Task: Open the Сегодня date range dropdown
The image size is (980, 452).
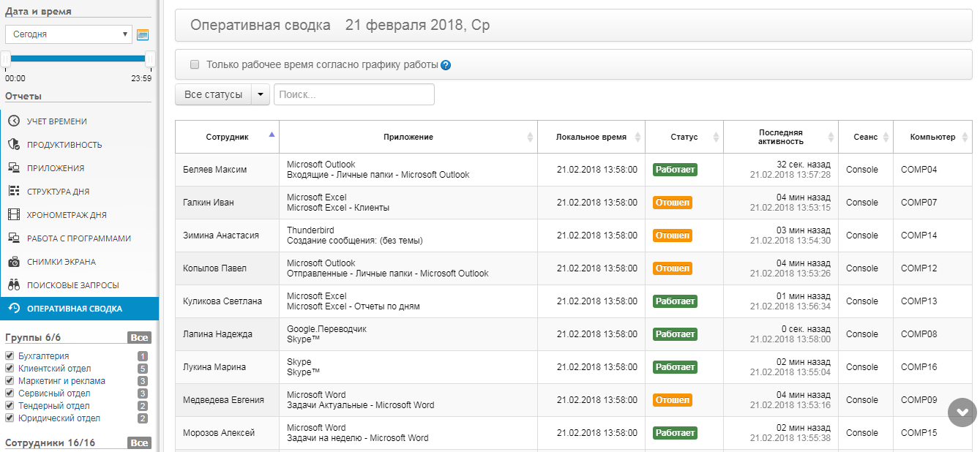Action: pyautogui.click(x=69, y=34)
